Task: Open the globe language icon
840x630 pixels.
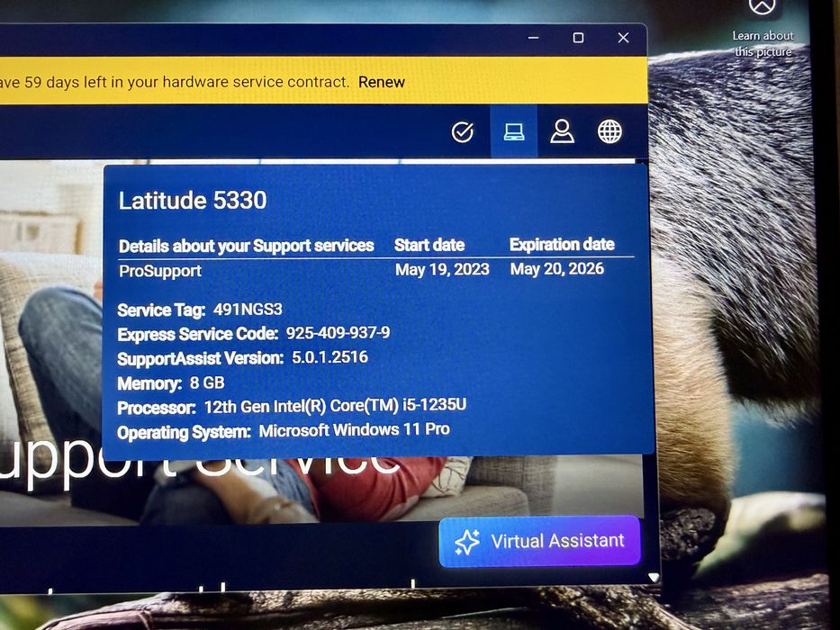Action: point(610,131)
